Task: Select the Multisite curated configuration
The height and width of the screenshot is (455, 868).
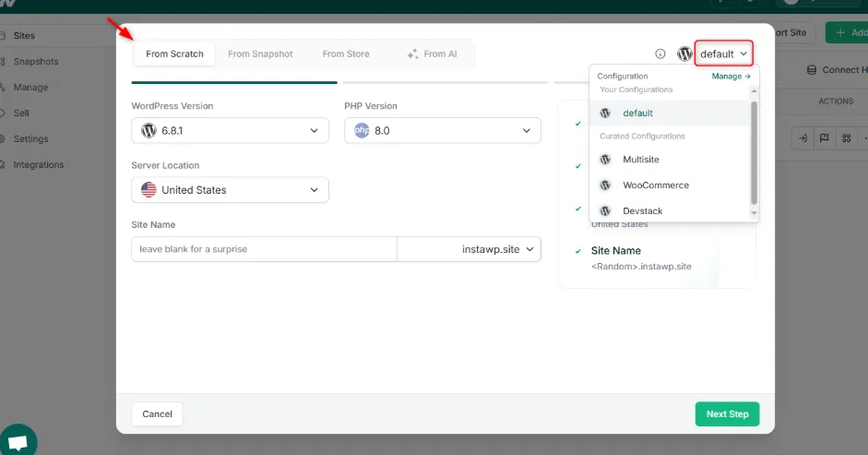Action: (x=640, y=160)
